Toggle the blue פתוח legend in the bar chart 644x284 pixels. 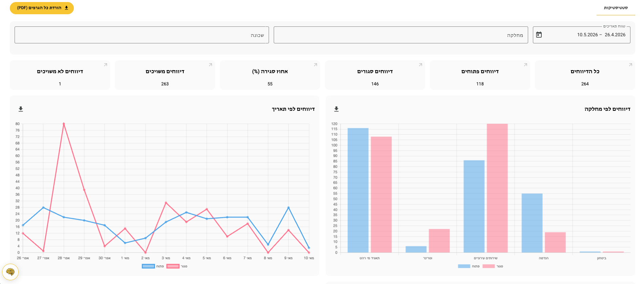(x=469, y=266)
